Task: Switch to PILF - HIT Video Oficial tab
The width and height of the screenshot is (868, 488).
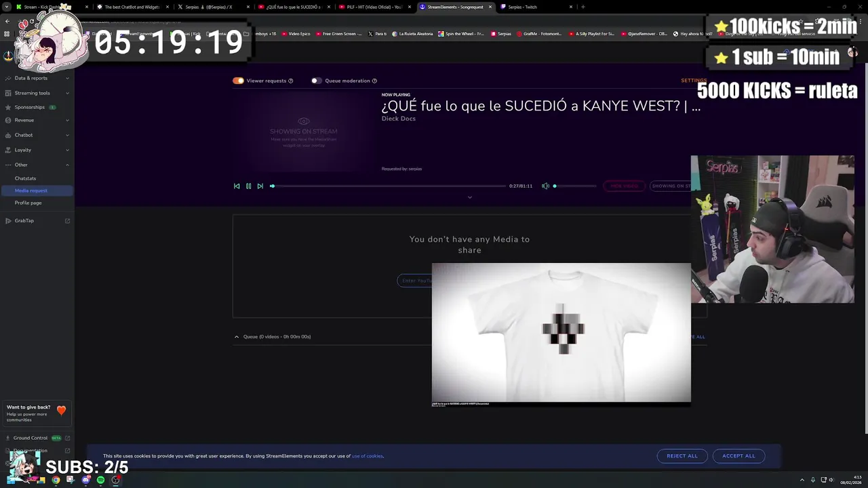Action: click(374, 7)
